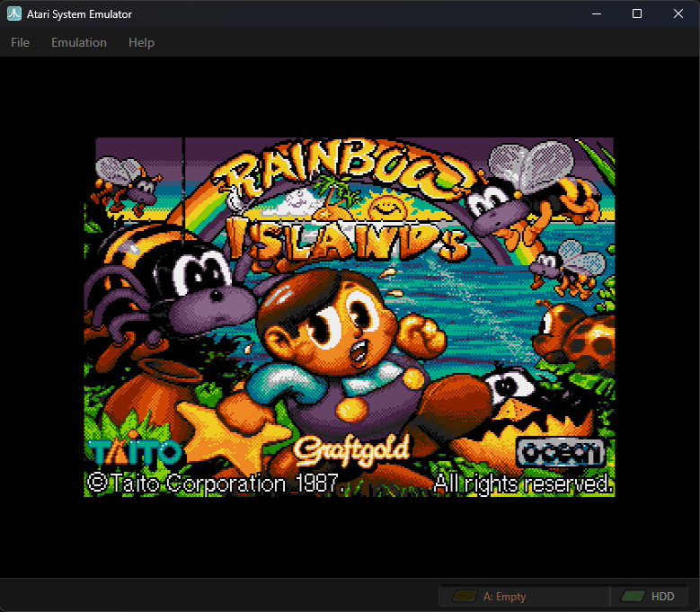This screenshot has height=612, width=700.
Task: Click the 'A: Empty' drive status label
Action: pyautogui.click(x=504, y=597)
